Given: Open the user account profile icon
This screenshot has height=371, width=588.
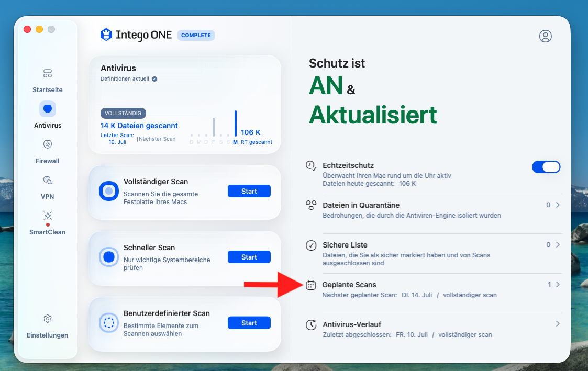Looking at the screenshot, I should (545, 36).
